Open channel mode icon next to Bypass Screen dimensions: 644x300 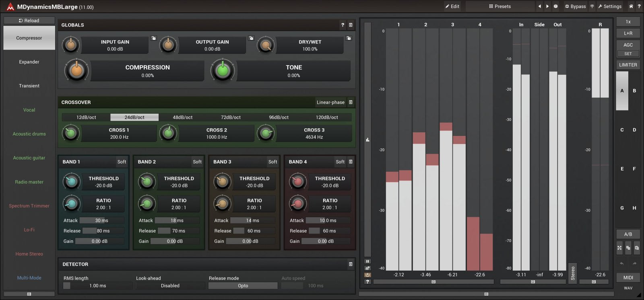592,6
